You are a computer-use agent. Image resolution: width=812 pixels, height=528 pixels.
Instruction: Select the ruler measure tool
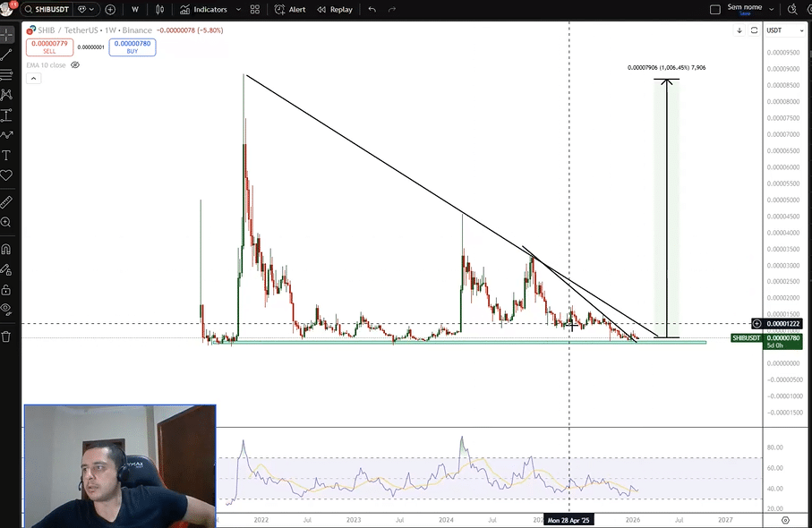(6, 202)
